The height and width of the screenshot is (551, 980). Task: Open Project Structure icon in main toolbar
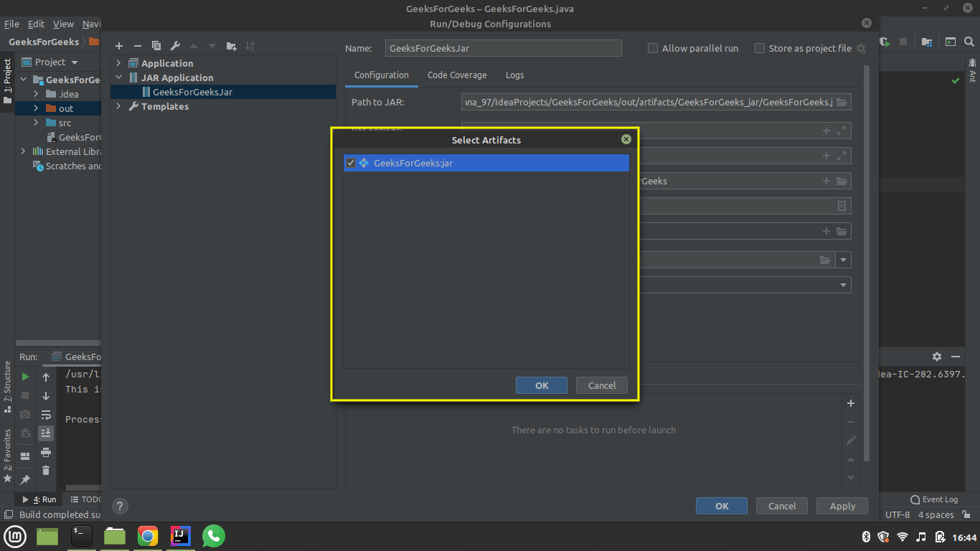coord(927,42)
